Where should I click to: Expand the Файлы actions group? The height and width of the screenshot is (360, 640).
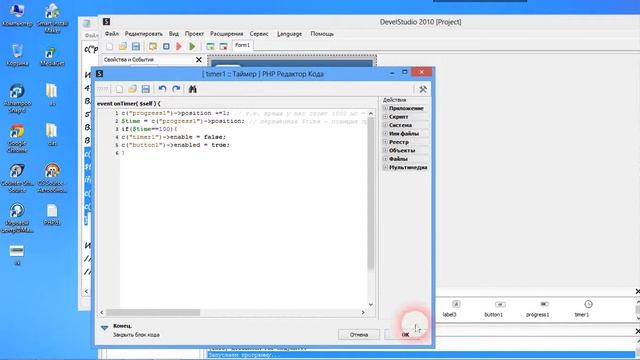(385, 159)
